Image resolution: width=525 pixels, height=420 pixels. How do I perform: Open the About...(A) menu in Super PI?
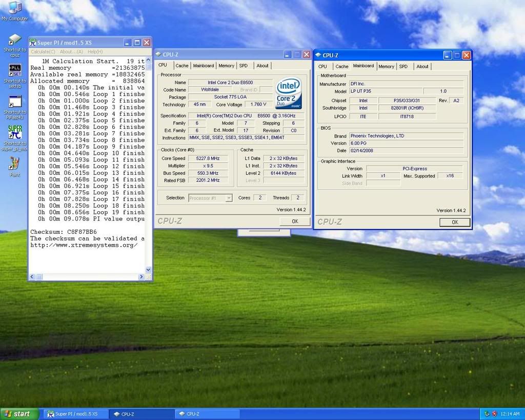(71, 52)
